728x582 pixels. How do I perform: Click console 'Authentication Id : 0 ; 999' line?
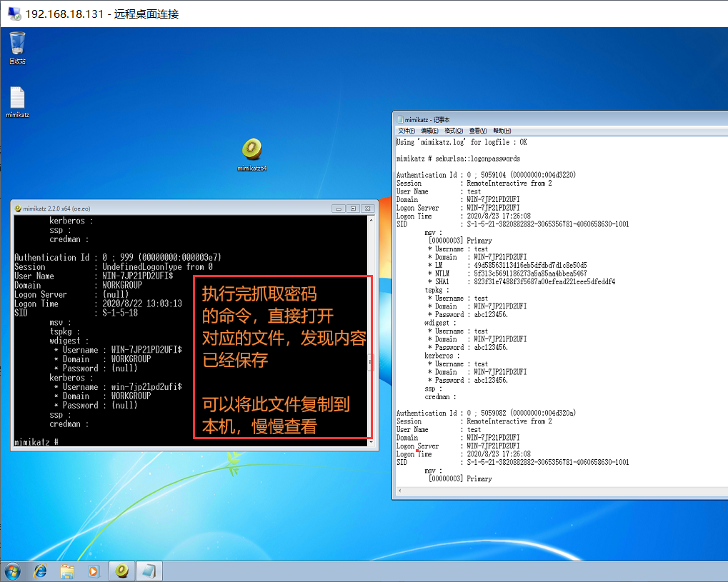tap(118, 257)
